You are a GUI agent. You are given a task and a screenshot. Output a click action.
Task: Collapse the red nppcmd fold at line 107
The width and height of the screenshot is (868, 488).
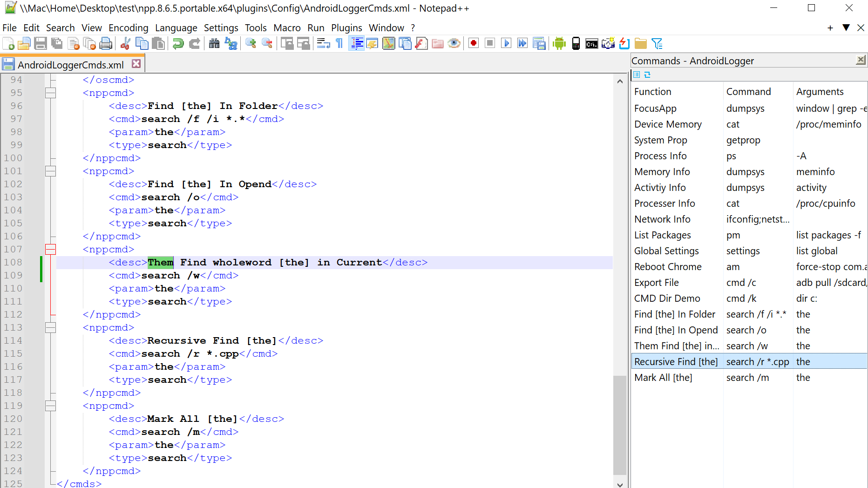[50, 249]
